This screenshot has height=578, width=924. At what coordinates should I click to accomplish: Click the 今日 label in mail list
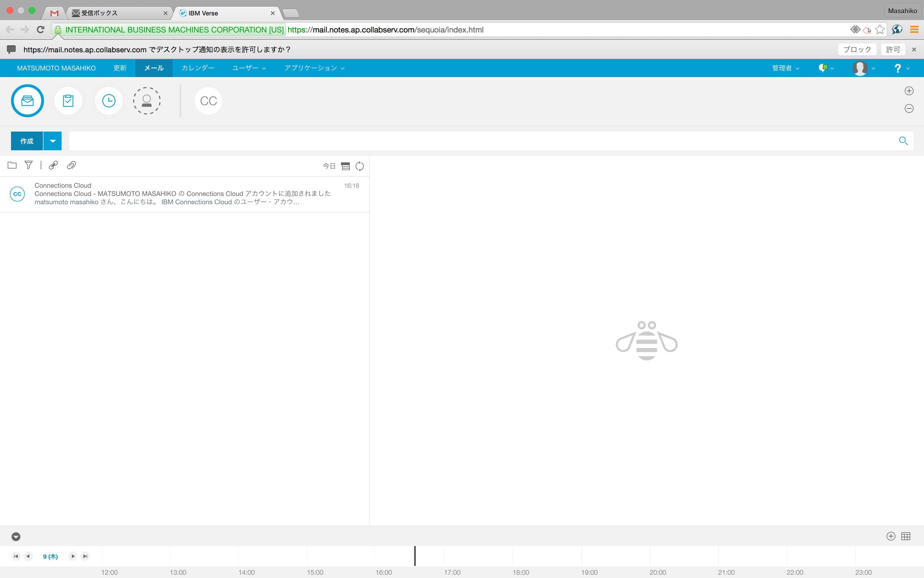coord(329,166)
